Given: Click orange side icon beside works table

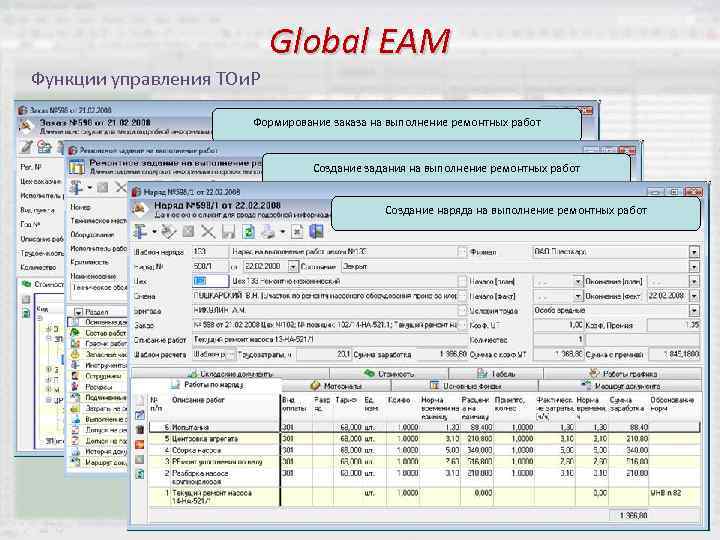Looking at the screenshot, I should tap(140, 444).
